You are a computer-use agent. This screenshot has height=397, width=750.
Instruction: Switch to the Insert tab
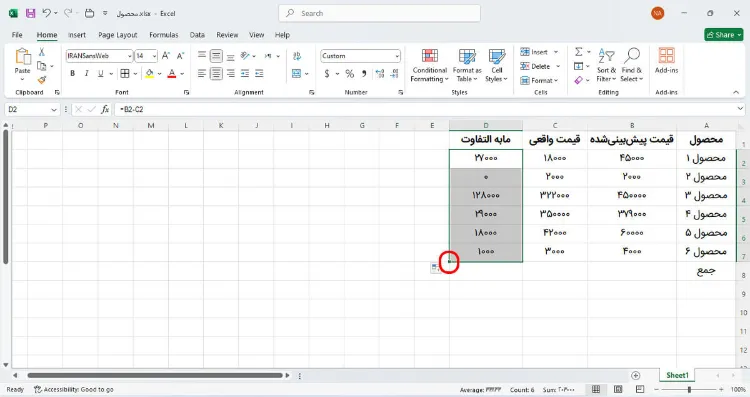pos(77,35)
